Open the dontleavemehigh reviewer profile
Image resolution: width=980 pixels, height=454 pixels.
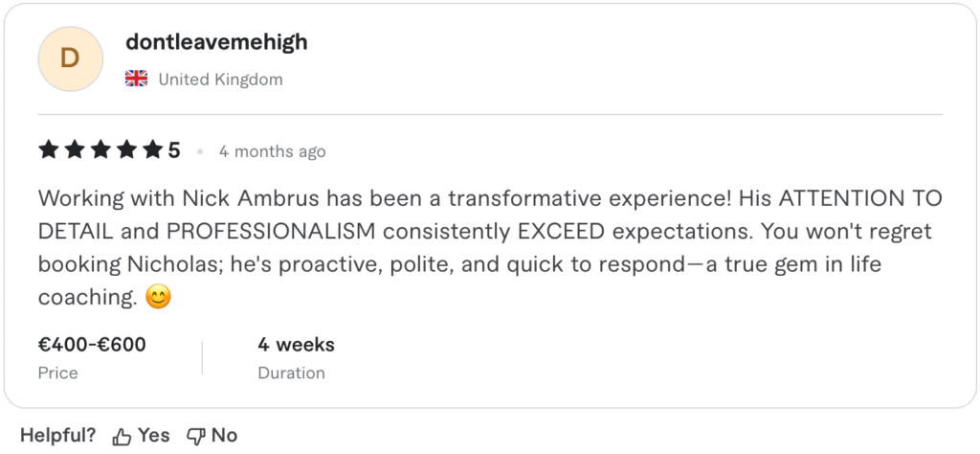coord(216,43)
